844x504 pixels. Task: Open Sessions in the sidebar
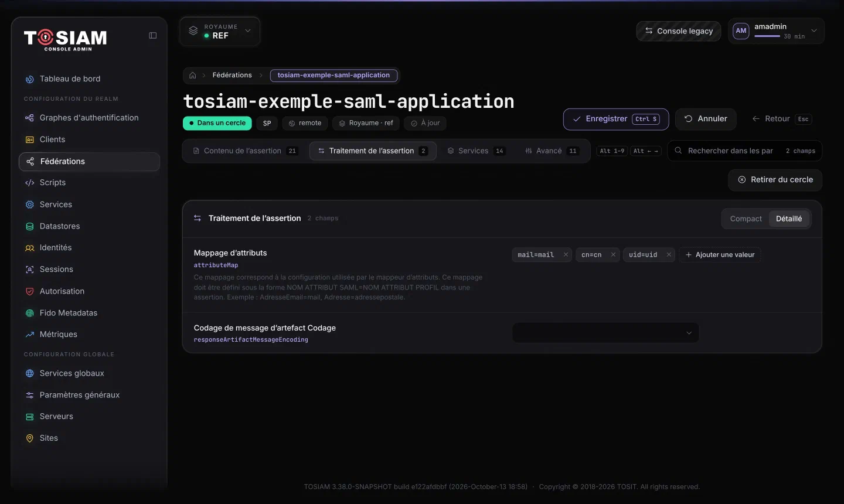89,270
